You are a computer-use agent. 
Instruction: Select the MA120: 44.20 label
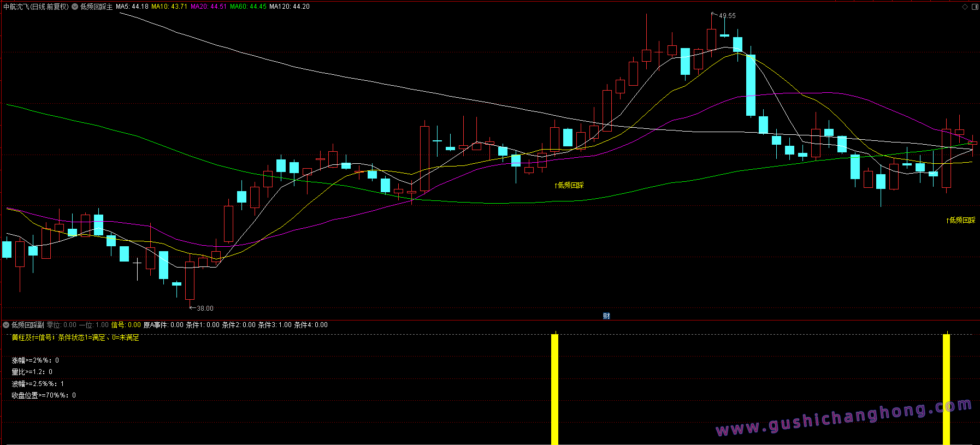[290, 7]
